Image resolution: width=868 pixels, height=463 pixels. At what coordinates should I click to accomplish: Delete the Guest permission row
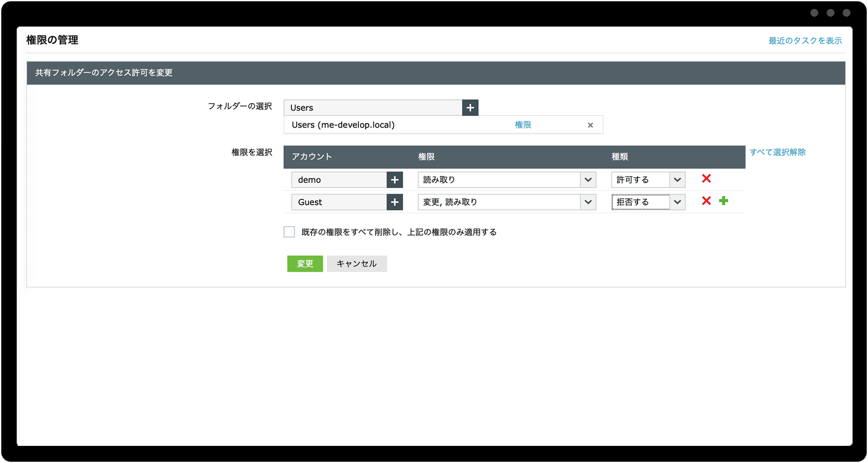pyautogui.click(x=706, y=201)
